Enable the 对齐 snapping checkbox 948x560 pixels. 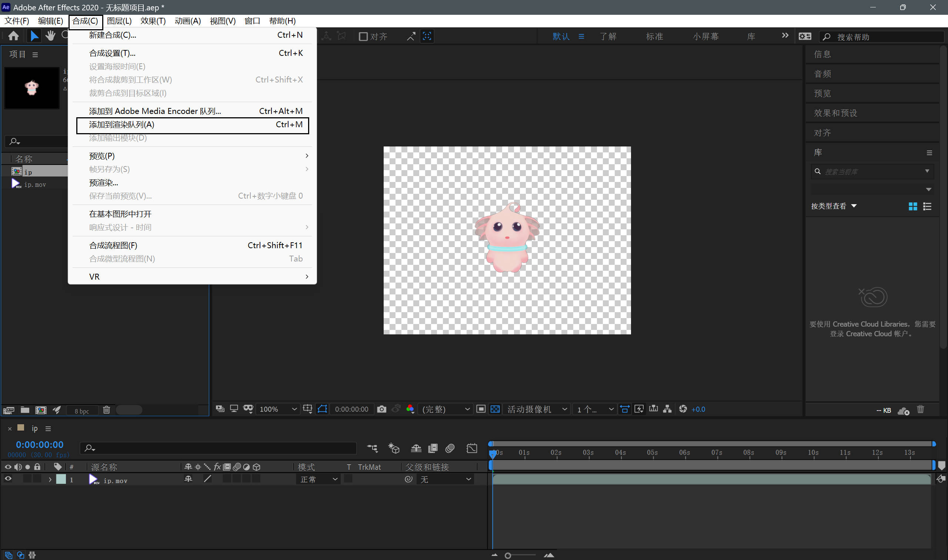click(x=363, y=37)
